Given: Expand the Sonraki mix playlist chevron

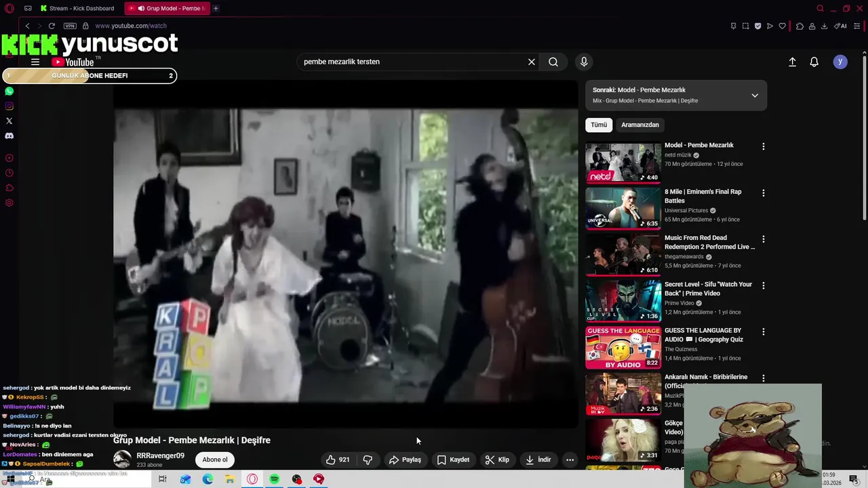Looking at the screenshot, I should 755,96.
